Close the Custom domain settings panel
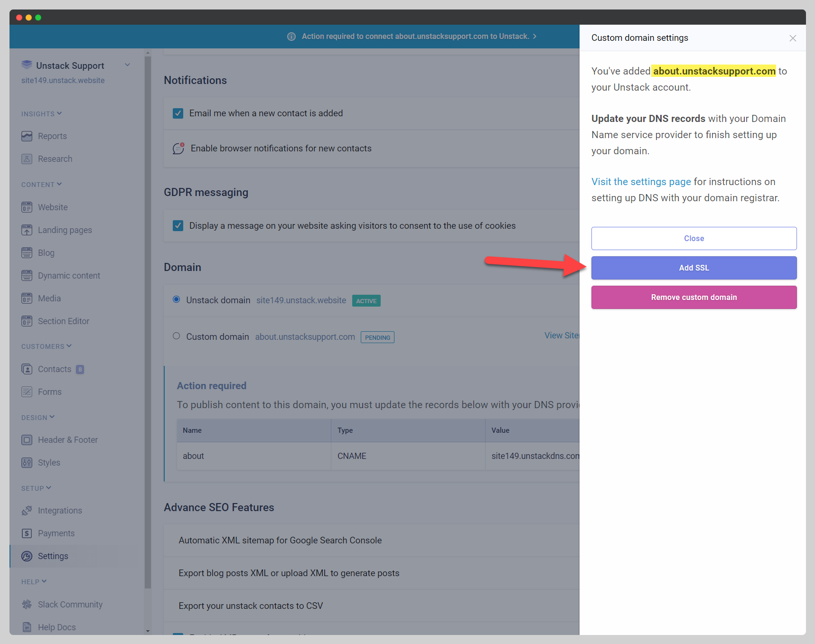 click(792, 38)
